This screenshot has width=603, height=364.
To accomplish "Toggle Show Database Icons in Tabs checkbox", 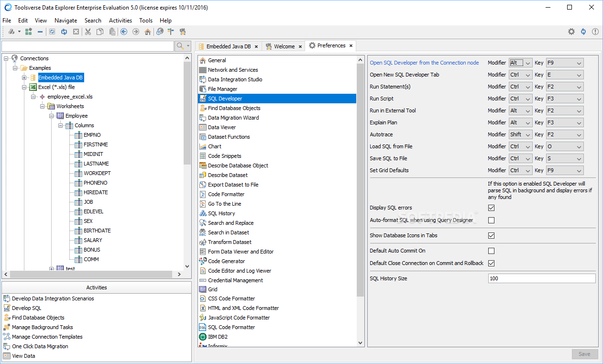I will (491, 236).
